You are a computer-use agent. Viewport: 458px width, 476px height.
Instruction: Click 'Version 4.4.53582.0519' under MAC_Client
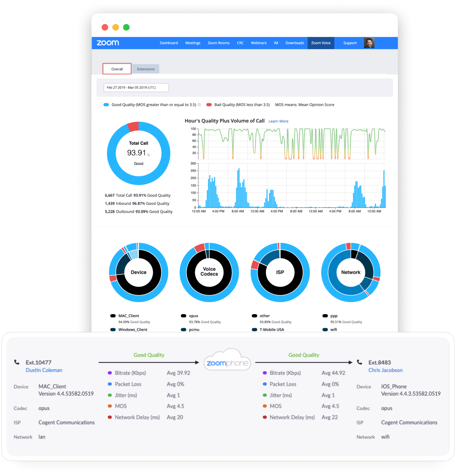(66, 394)
